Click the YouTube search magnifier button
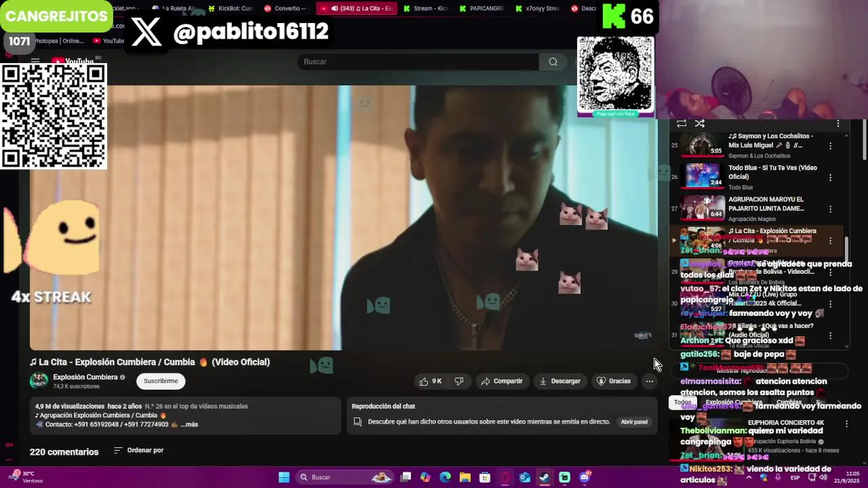Image resolution: width=868 pixels, height=488 pixels. click(553, 62)
